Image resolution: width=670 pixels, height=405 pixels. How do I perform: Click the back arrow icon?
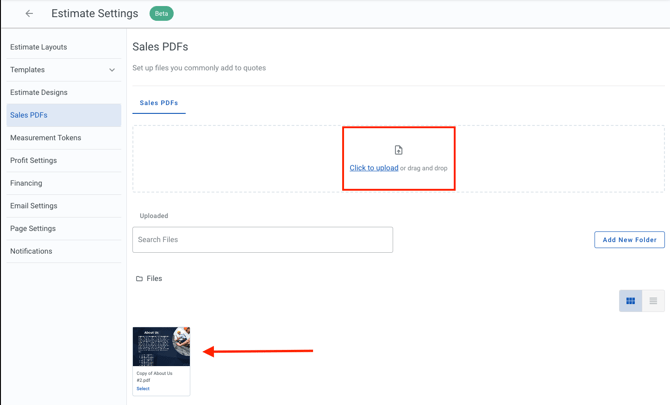[x=29, y=14]
